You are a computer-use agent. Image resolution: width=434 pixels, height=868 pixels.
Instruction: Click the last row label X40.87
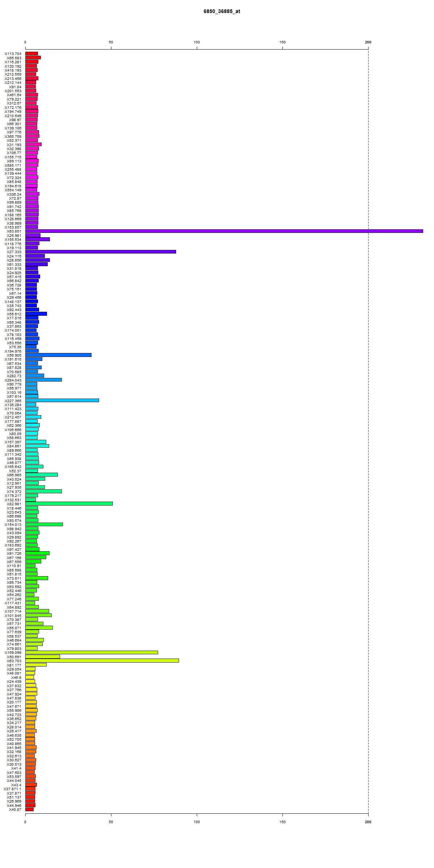tap(15, 809)
